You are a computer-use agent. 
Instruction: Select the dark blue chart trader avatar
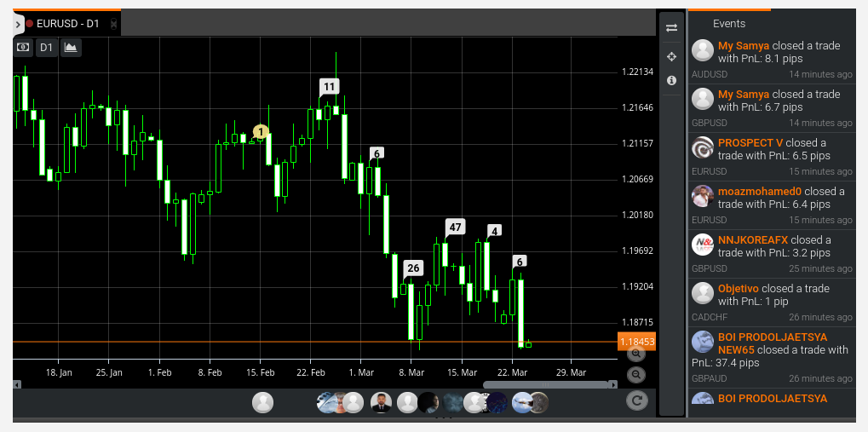click(x=496, y=403)
